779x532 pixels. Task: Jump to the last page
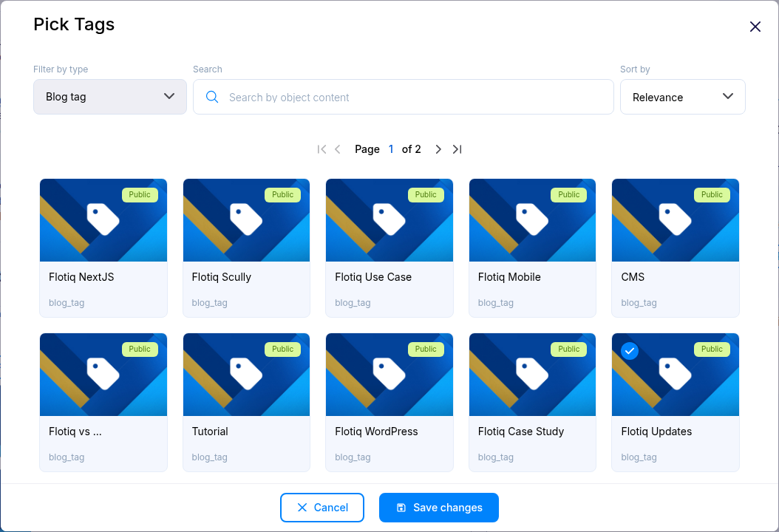click(x=457, y=149)
